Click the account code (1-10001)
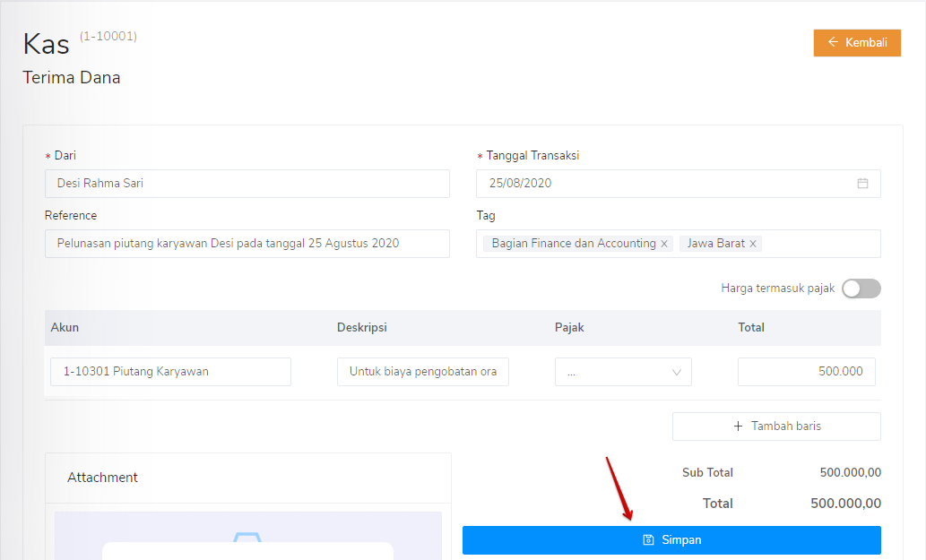The height and width of the screenshot is (560, 926). (108, 36)
